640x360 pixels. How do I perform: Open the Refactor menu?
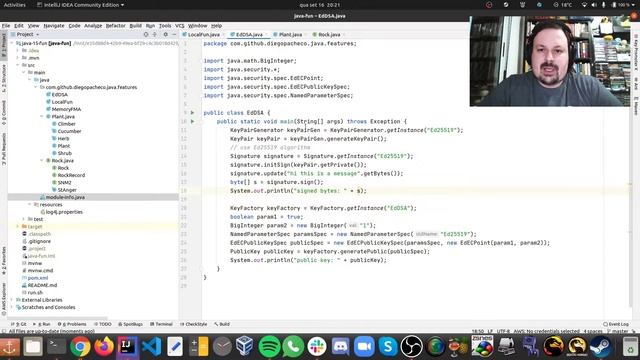tap(116, 26)
